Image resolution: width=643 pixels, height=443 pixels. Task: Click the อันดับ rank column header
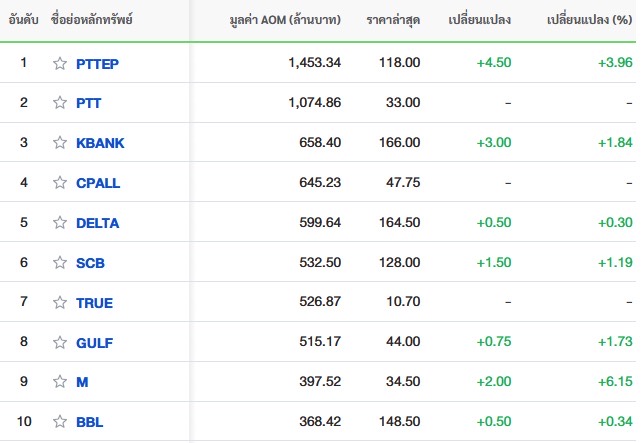pos(24,20)
